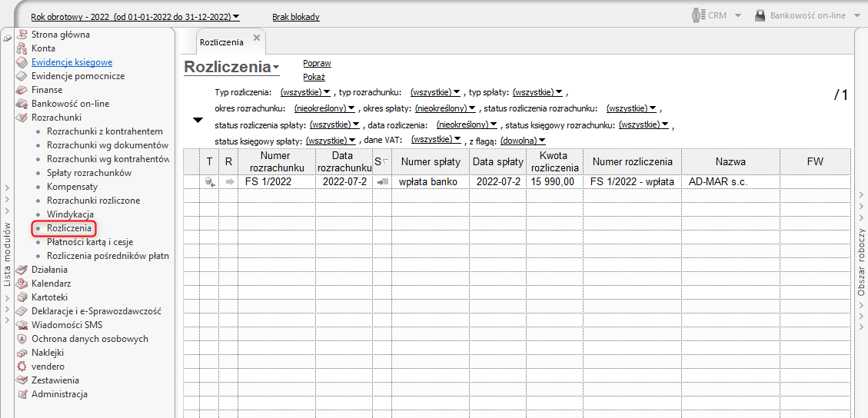Open the data rozliczenia dropdown
This screenshot has height=418, width=868.
467,124
